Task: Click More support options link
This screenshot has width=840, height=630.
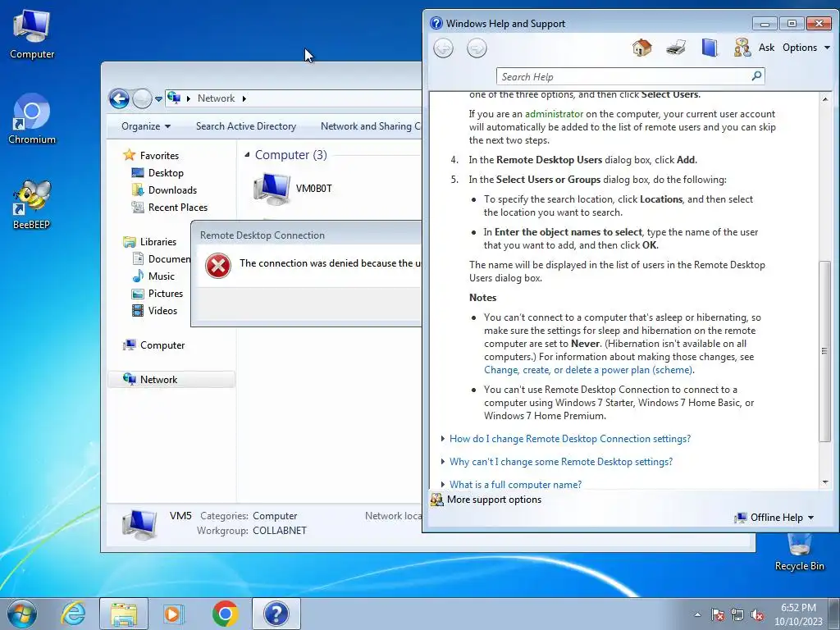Action: pyautogui.click(x=494, y=500)
